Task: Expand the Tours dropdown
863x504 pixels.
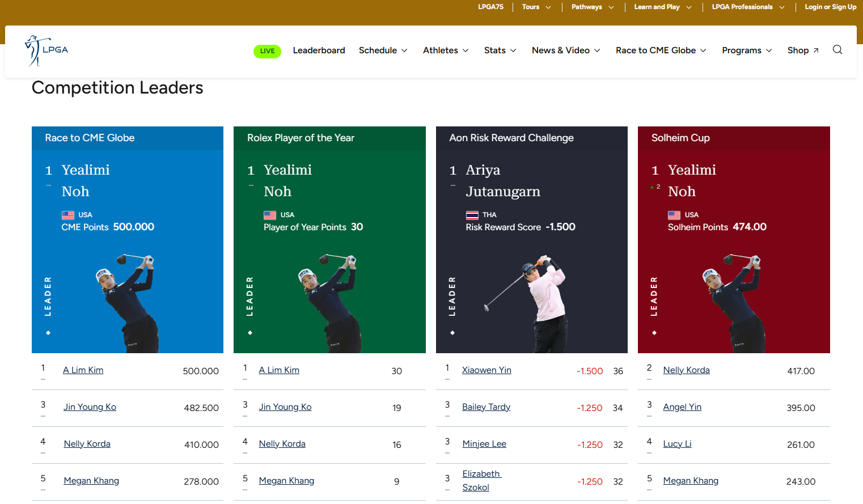Action: pos(536,7)
